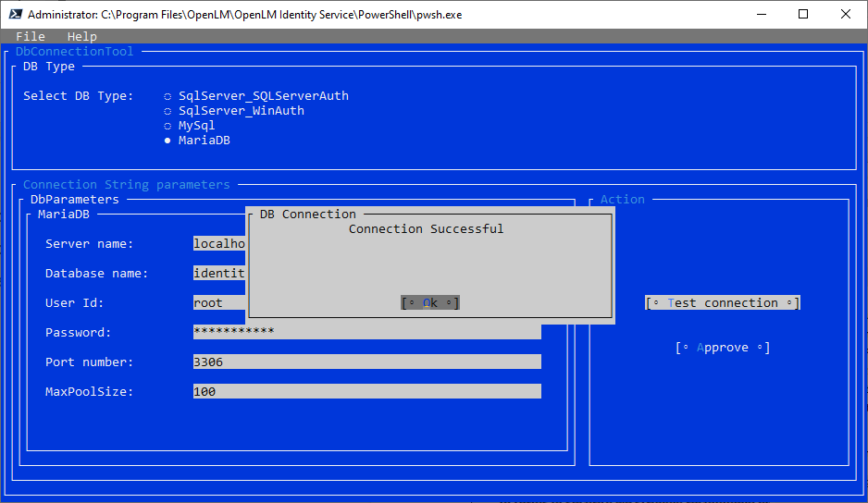Click the Test connection button
The width and height of the screenshot is (868, 503).
(722, 303)
